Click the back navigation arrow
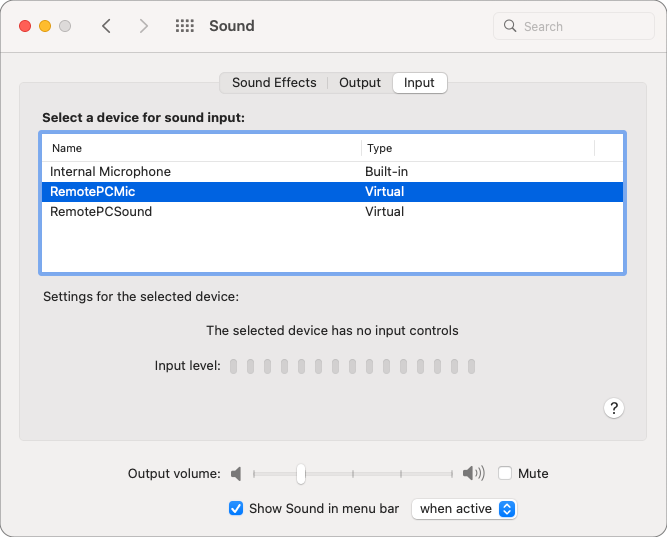667x537 pixels. (x=106, y=26)
